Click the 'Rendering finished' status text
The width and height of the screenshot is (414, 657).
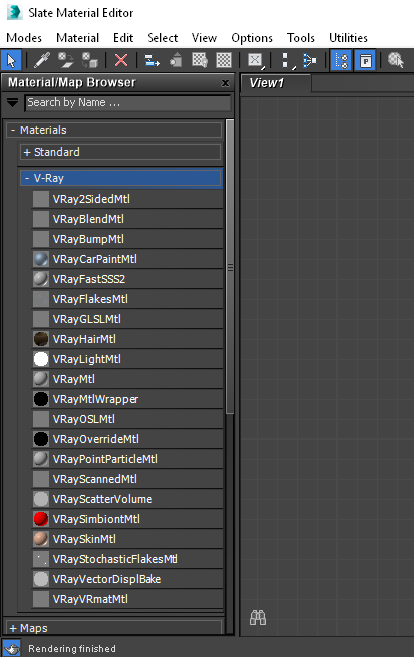72,649
